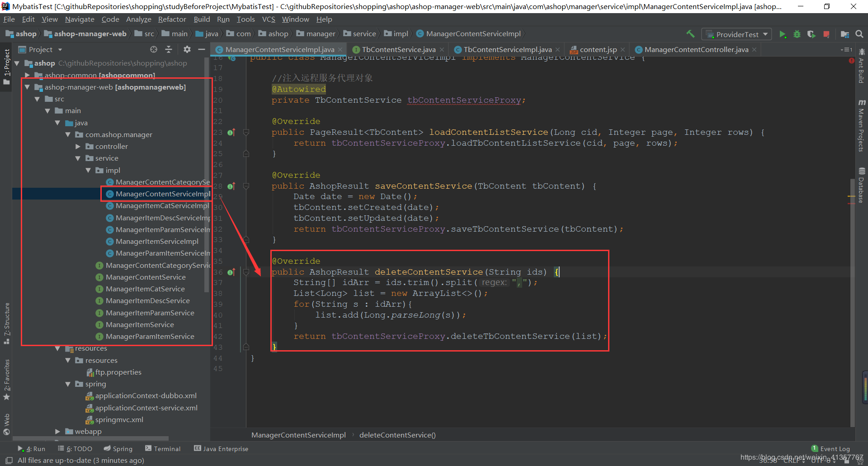Fold loadContentListService method at line 23
Viewport: 868px width, 466px height.
pos(246,133)
